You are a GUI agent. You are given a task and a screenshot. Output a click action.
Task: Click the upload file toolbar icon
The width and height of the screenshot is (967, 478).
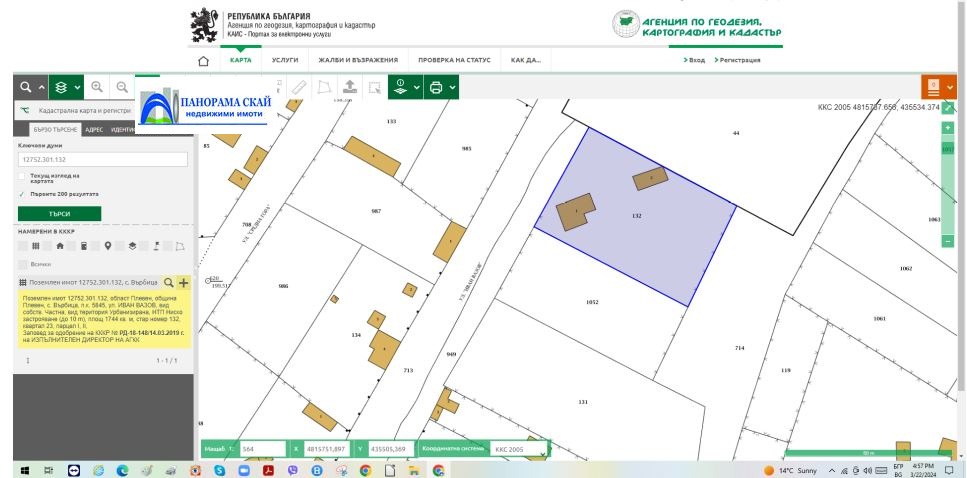(x=349, y=88)
